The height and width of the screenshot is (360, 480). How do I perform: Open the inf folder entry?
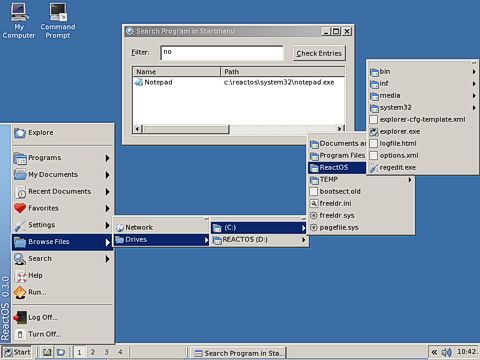tap(423, 84)
